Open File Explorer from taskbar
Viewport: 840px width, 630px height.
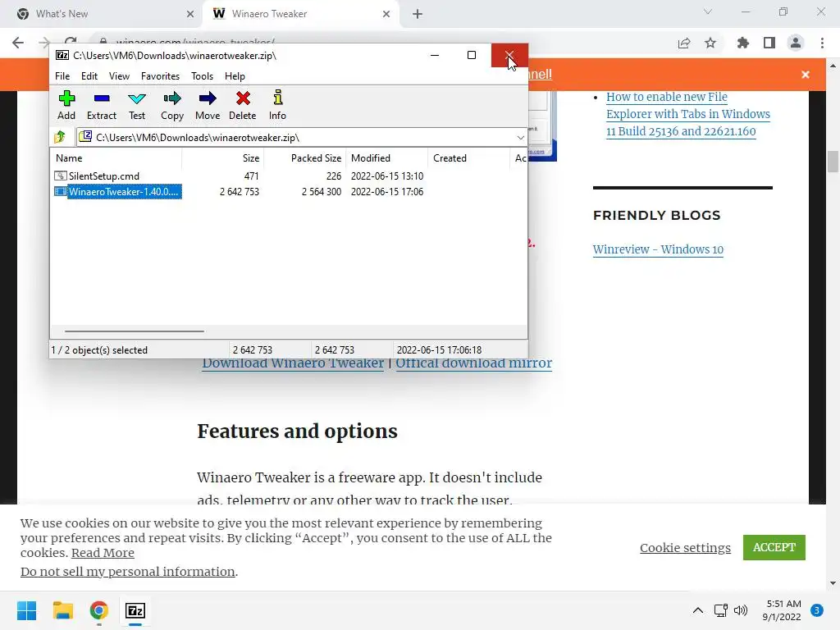tap(62, 610)
